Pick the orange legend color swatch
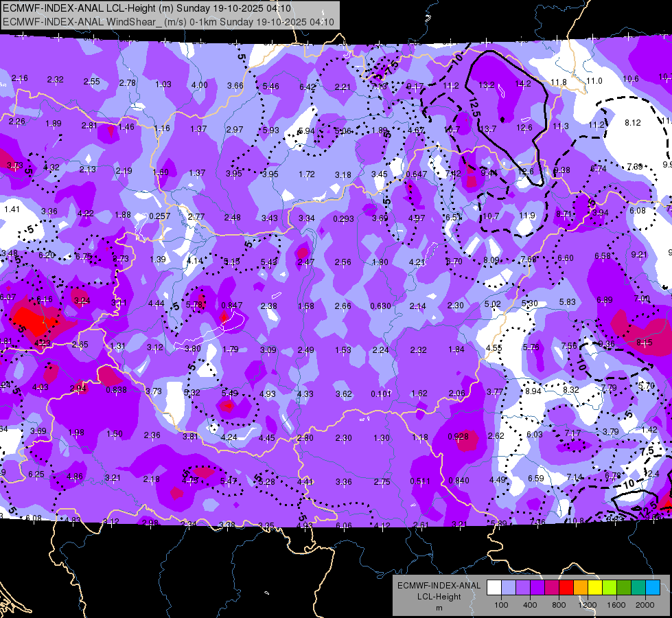Image resolution: width=672 pixels, height=618 pixels. coord(581,588)
